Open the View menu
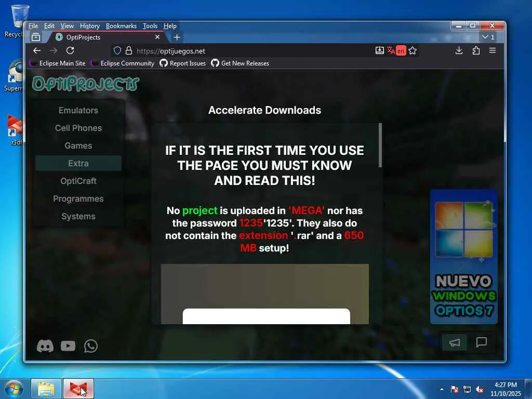 click(x=67, y=26)
